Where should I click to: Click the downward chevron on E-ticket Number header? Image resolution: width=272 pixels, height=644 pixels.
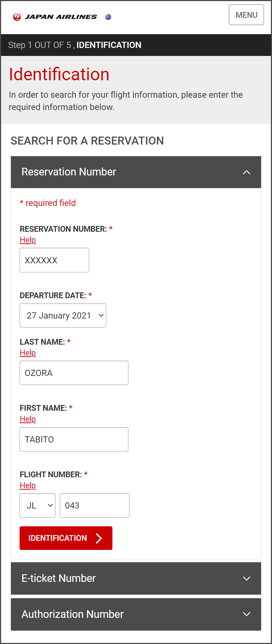[247, 578]
